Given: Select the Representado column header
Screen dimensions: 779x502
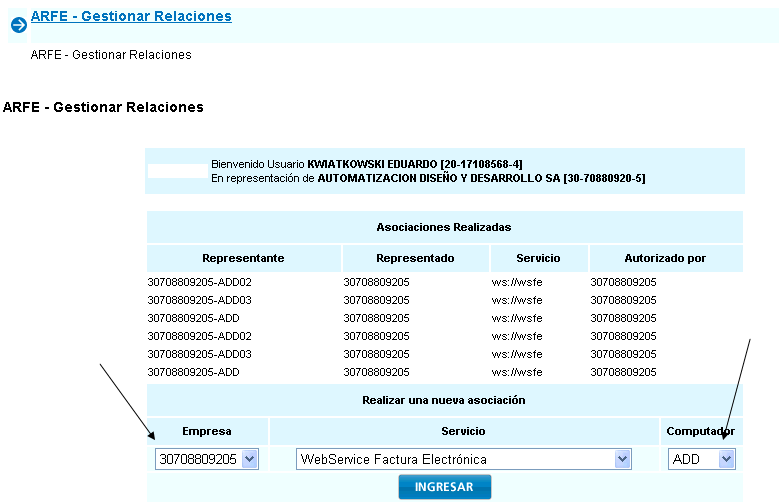Looking at the screenshot, I should (415, 258).
